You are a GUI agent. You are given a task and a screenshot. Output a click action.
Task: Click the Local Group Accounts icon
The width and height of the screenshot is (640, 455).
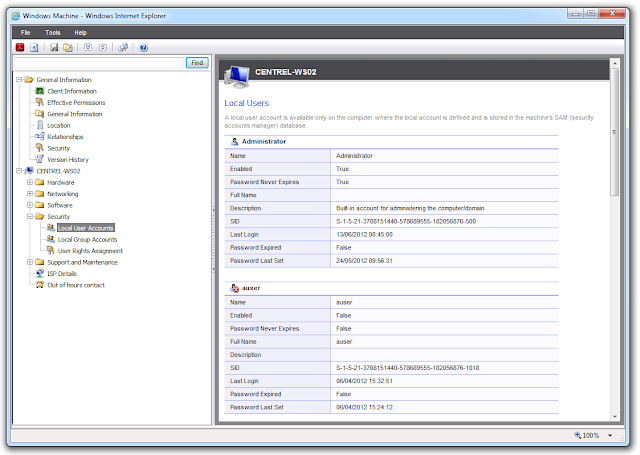tap(51, 239)
